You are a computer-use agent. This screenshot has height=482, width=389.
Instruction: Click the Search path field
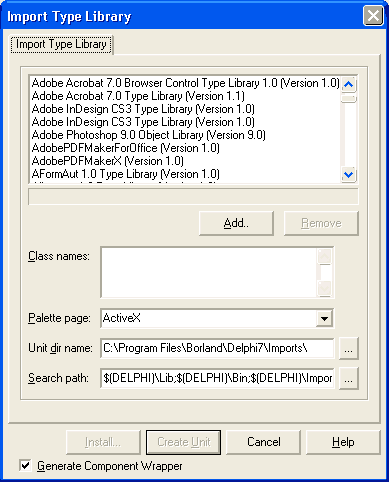pos(217,378)
